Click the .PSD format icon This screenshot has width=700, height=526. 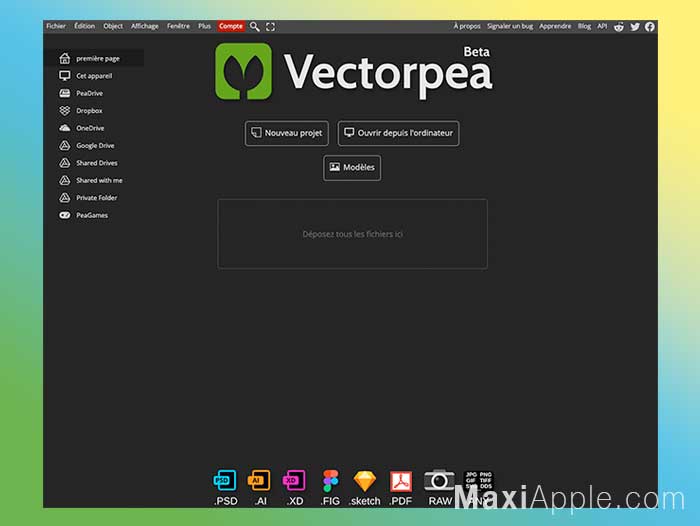click(x=225, y=481)
